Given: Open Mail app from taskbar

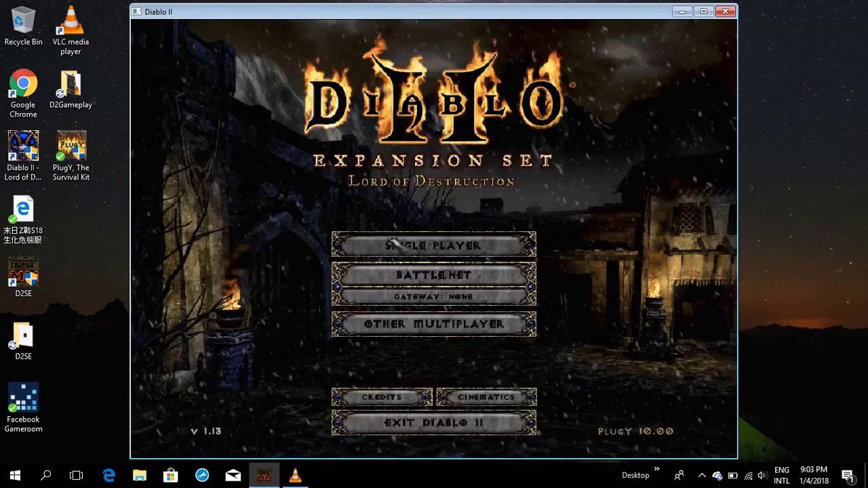Looking at the screenshot, I should (x=233, y=475).
